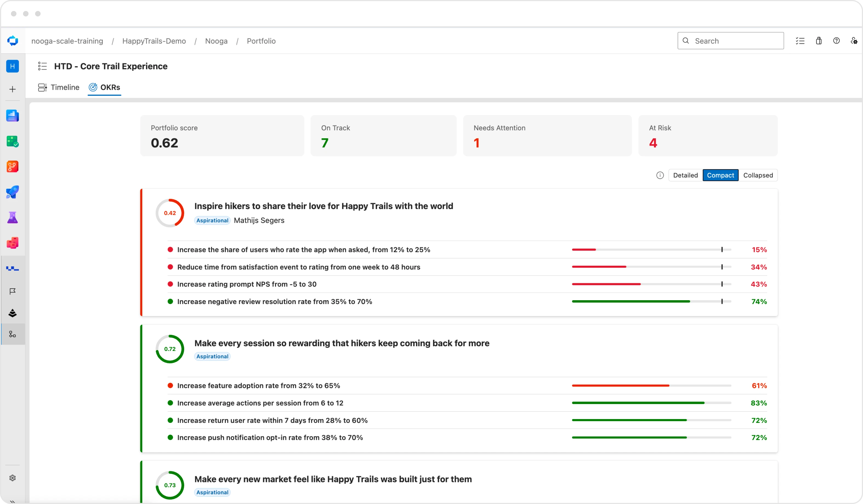The image size is (863, 504).
Task: Click the plus add-new icon in sidebar
Action: pos(13,89)
